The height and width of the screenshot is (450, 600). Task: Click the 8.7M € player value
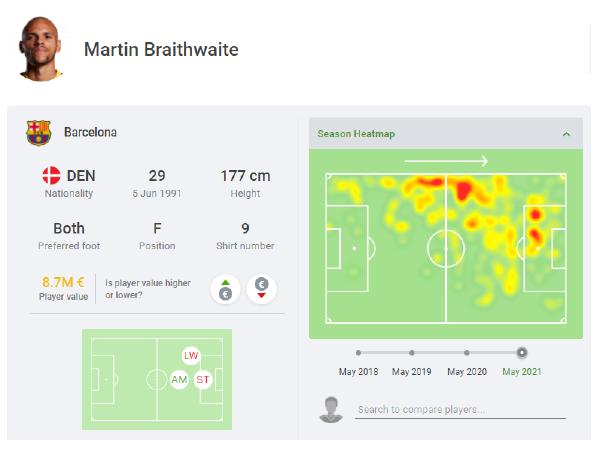(63, 283)
